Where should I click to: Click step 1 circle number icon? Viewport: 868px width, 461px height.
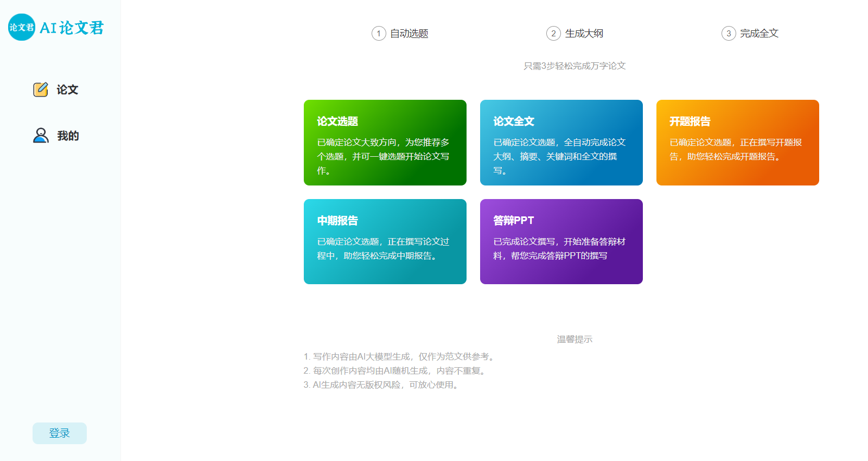tap(379, 34)
